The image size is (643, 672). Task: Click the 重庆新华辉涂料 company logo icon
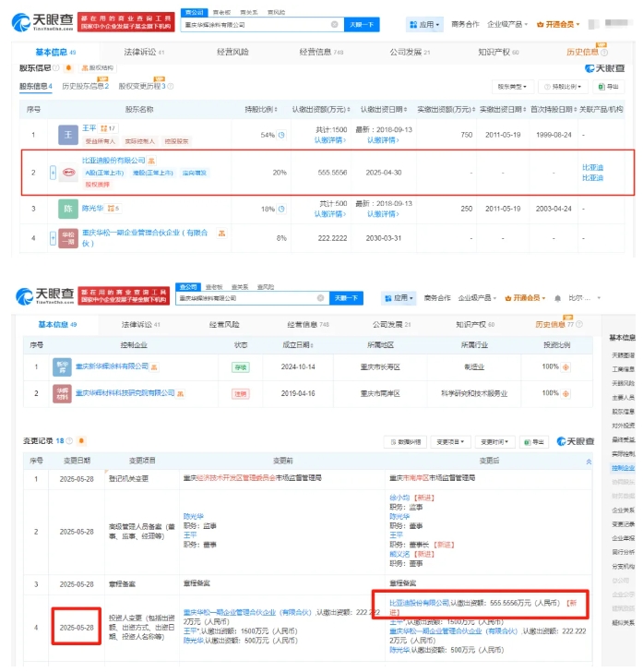coord(62,366)
